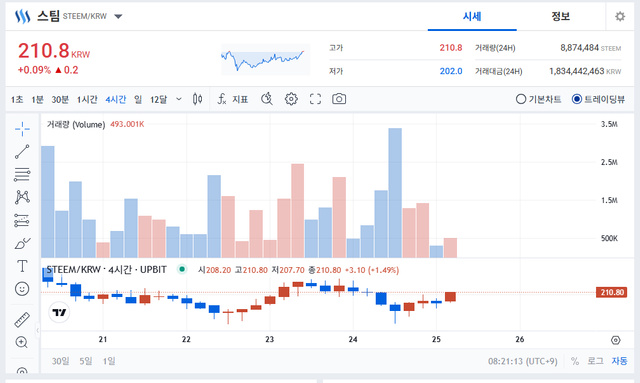Image resolution: width=640 pixels, height=383 pixels.
Task: Select the crosshair cursor tool
Action: click(x=22, y=129)
